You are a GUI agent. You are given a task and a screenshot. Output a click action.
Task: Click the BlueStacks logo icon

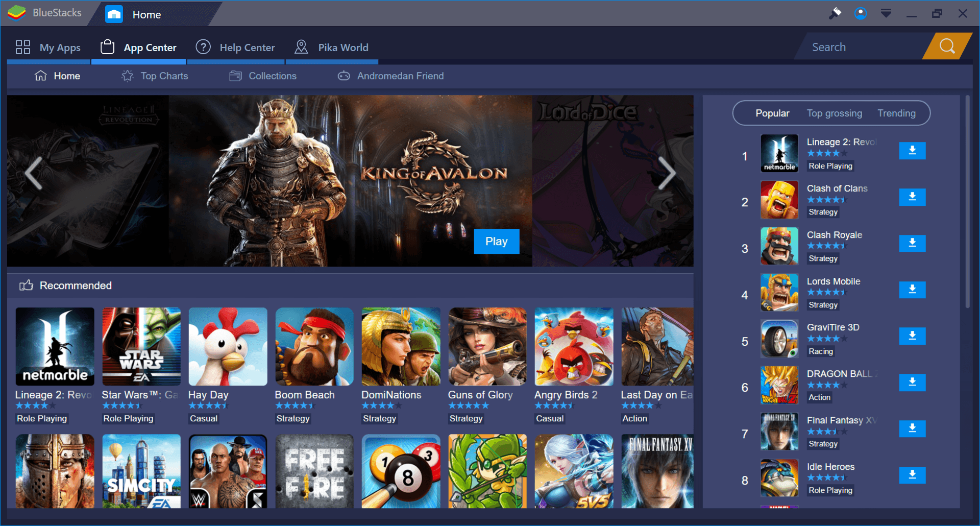16,13
